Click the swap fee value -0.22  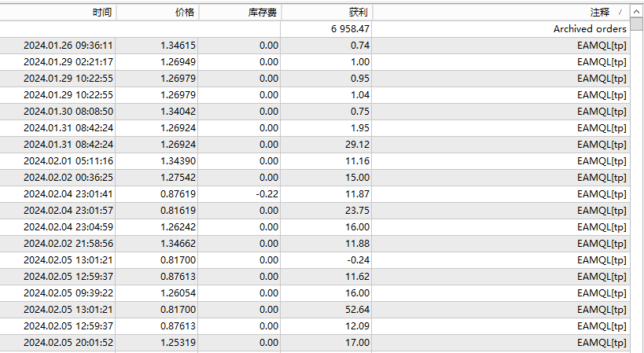tap(267, 194)
